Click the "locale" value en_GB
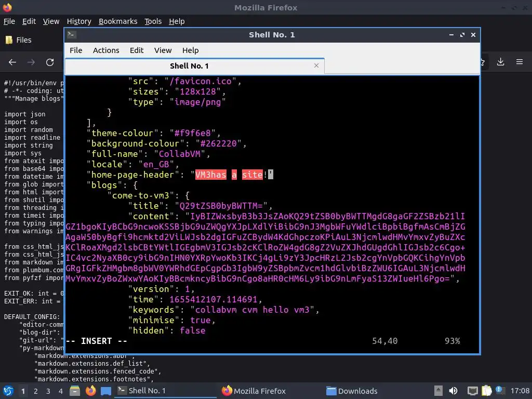 pos(156,164)
